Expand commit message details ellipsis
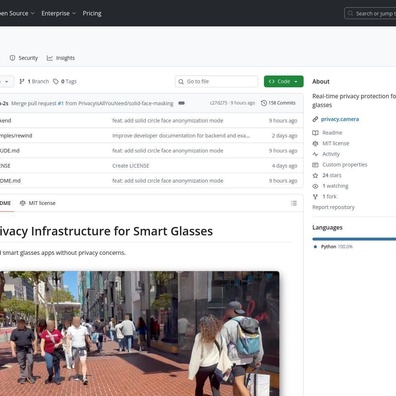396x396 pixels. (181, 103)
